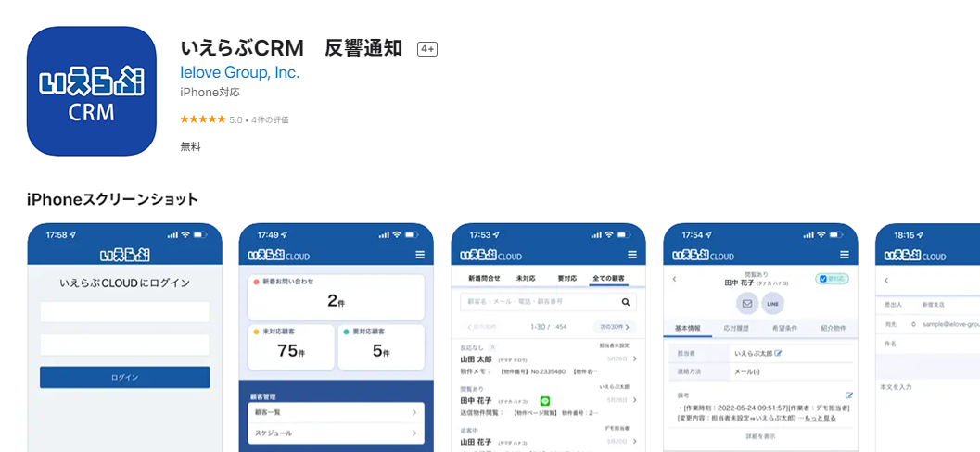This screenshot has width=980, height=452.
Task: Open 山田 花子 row via its chevron
Action: 635,442
